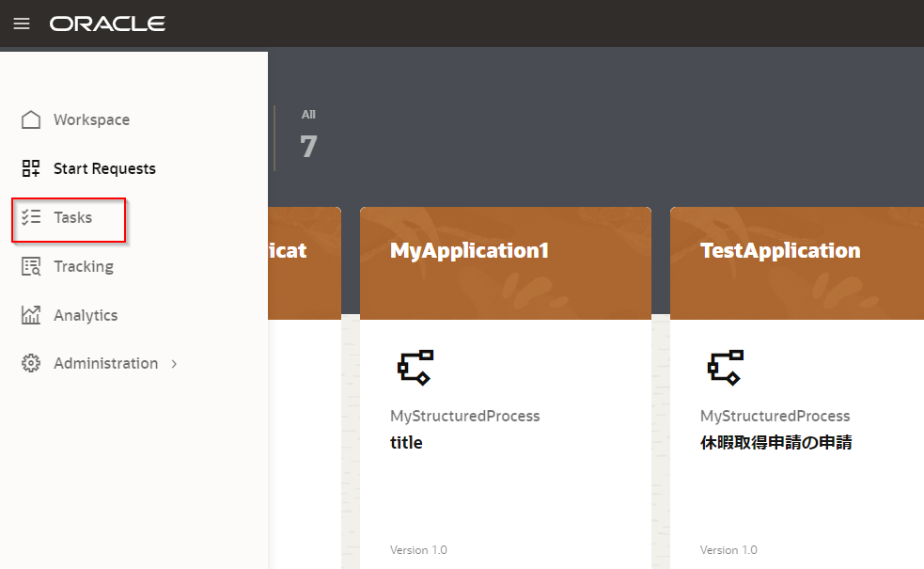Open Tasks in the side menu

coord(72,217)
